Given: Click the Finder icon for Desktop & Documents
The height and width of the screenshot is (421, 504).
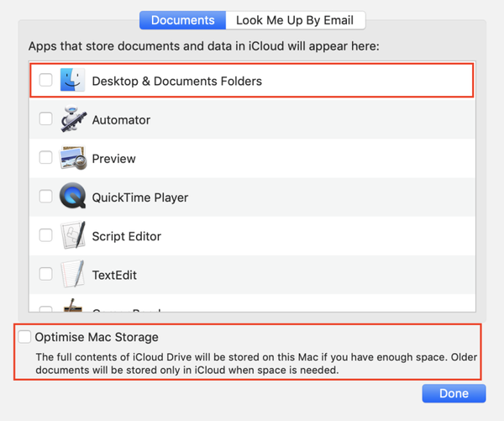Looking at the screenshot, I should (x=72, y=81).
